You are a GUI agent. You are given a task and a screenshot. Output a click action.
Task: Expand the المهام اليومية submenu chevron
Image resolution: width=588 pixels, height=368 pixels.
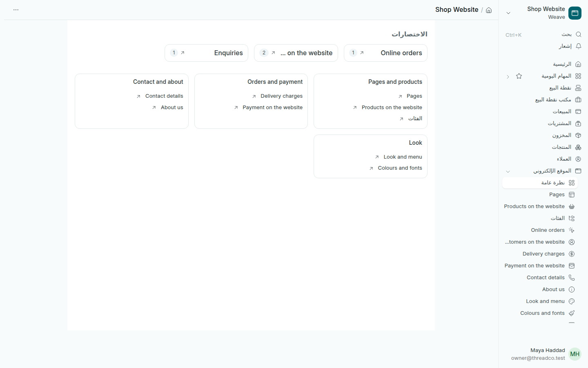click(508, 76)
